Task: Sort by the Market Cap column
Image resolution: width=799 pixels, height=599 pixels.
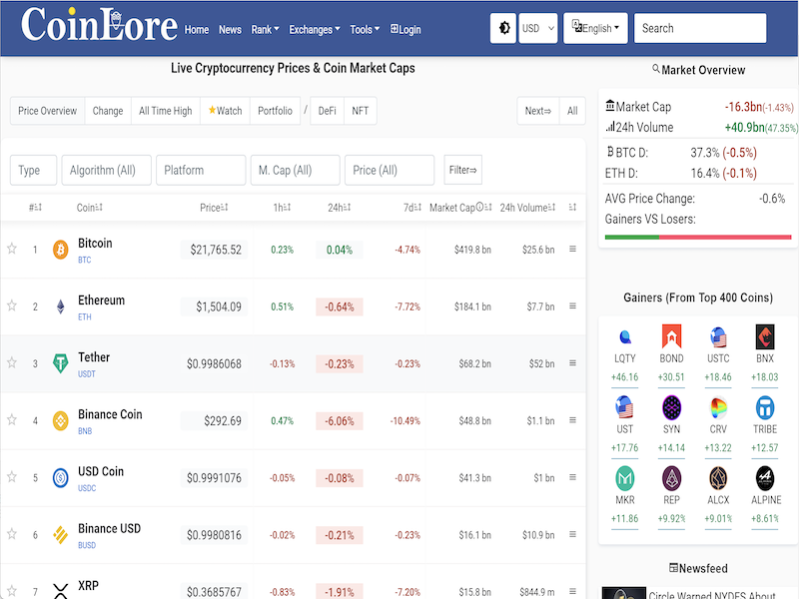Action: (x=461, y=207)
